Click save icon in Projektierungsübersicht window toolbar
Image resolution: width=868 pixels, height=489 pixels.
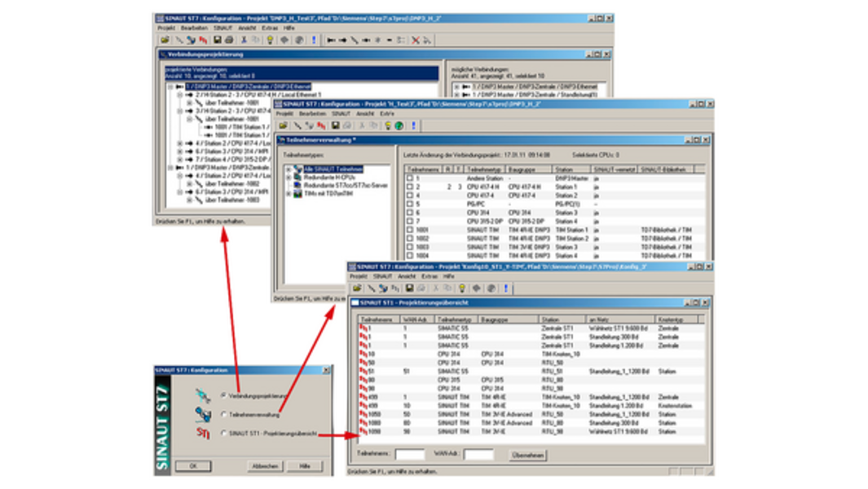pos(409,288)
